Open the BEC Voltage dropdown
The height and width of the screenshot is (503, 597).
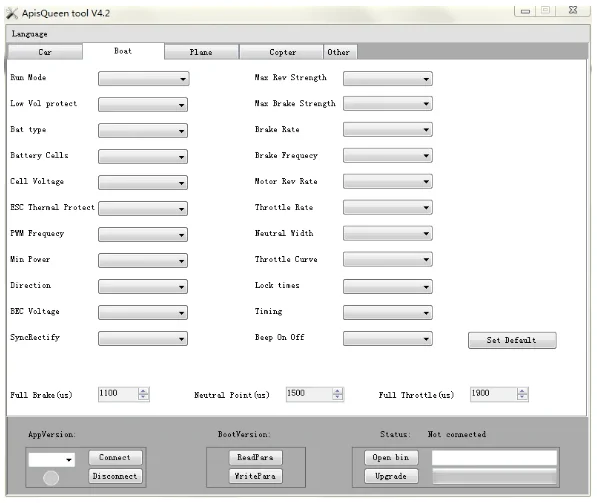point(143,313)
